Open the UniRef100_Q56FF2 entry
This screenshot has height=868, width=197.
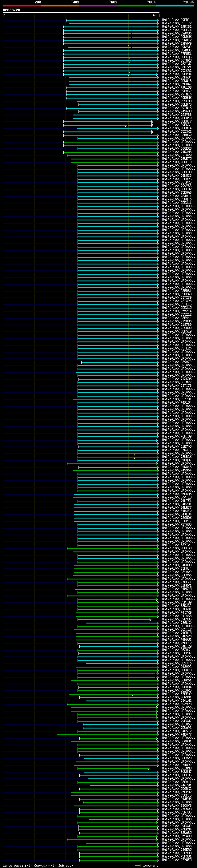point(176,643)
